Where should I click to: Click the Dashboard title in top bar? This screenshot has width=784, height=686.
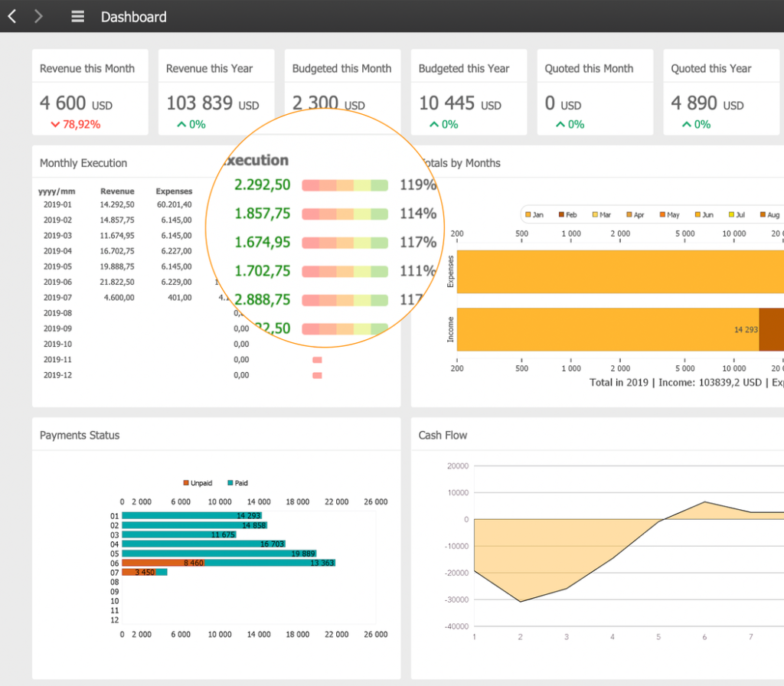tap(133, 17)
